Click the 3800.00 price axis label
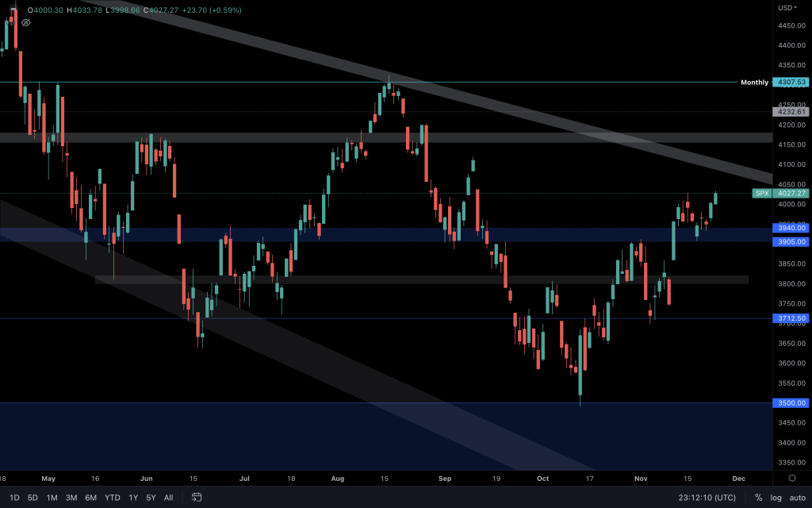The height and width of the screenshot is (508, 812). coord(791,284)
